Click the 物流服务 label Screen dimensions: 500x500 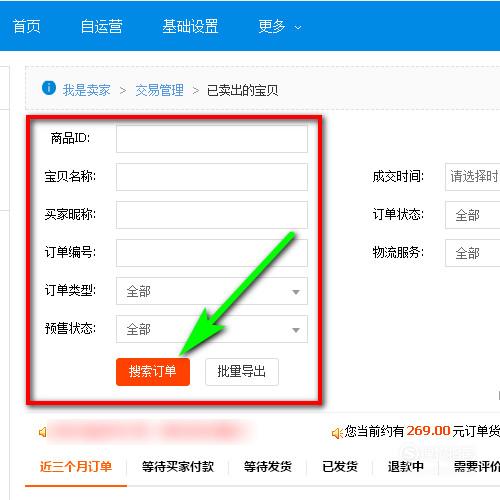click(x=398, y=252)
